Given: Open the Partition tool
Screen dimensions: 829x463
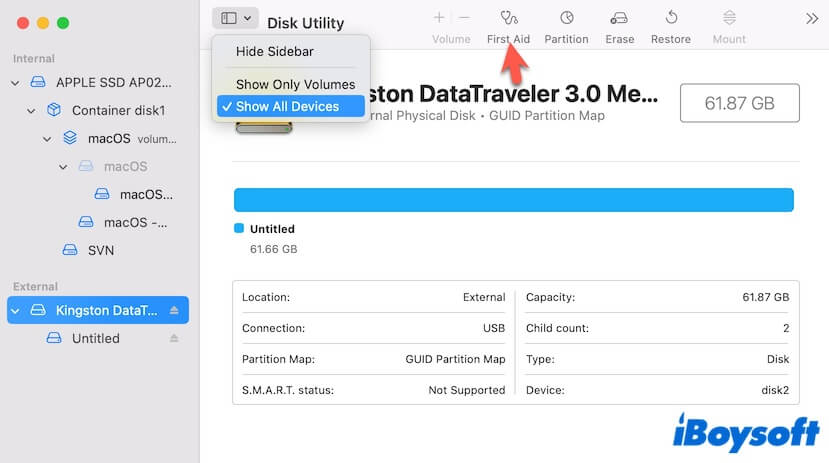Looking at the screenshot, I should tap(566, 18).
